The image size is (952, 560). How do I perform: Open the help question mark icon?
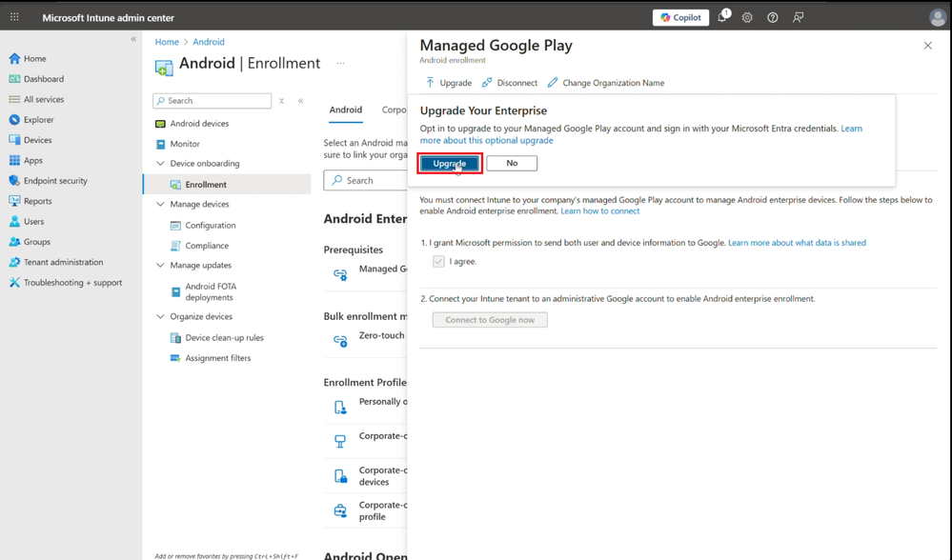click(x=772, y=17)
